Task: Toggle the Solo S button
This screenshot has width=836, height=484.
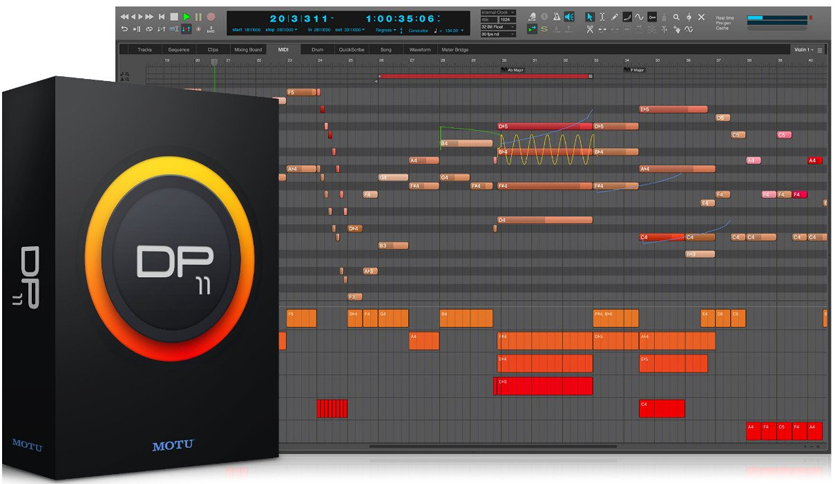Action: [544, 30]
